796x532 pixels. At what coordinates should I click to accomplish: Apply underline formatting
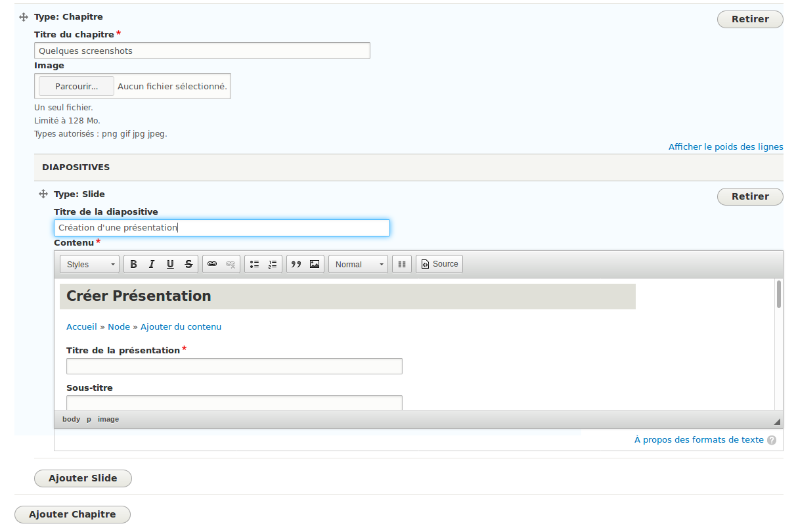point(170,264)
